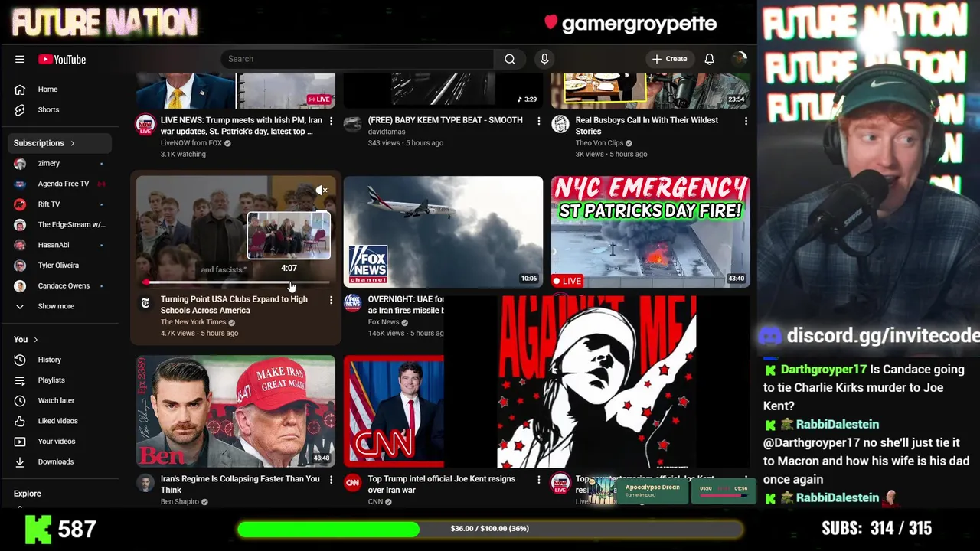Open Fox News channel name link
Image resolution: width=980 pixels, height=551 pixels.
(x=384, y=322)
